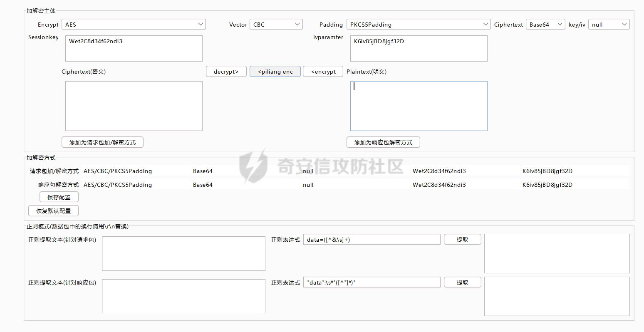This screenshot has width=644, height=332.
Task: Select the request regex expression field
Action: tap(372, 240)
